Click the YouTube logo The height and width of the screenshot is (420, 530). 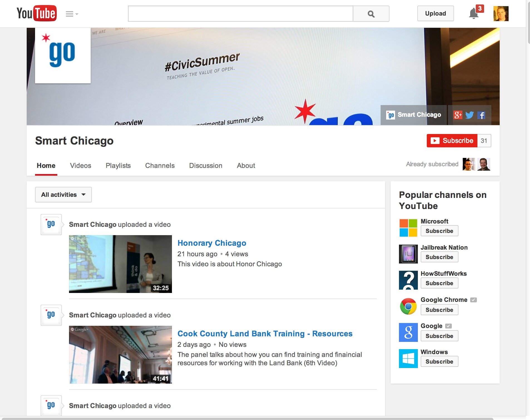[36, 13]
